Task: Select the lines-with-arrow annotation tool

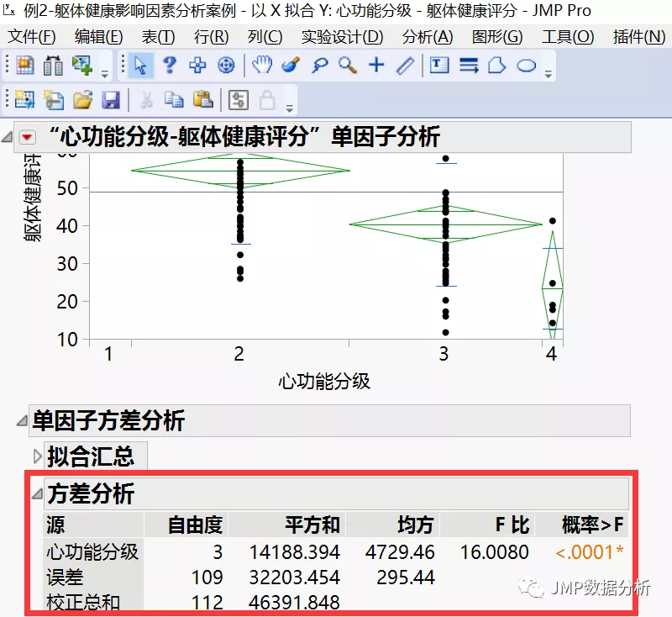Action: (x=469, y=66)
